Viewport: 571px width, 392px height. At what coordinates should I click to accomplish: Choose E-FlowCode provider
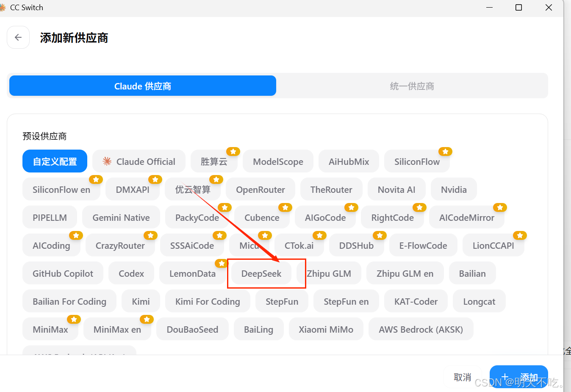[x=423, y=245]
